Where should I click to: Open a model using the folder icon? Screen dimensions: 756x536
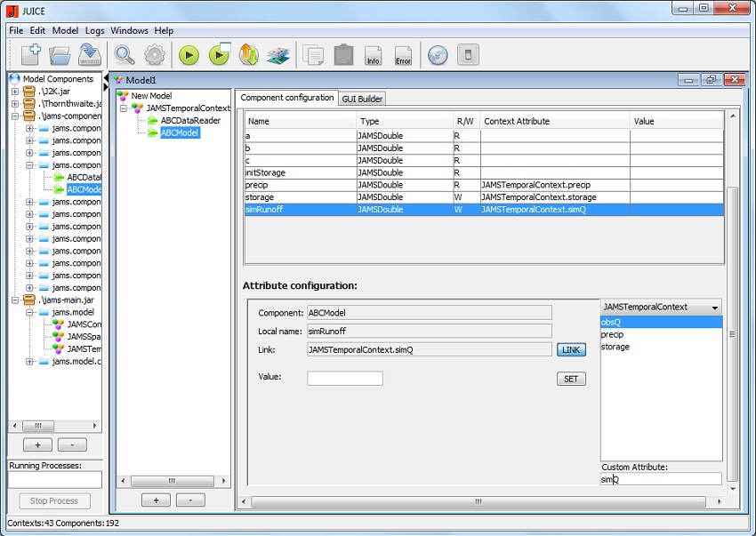(60, 55)
